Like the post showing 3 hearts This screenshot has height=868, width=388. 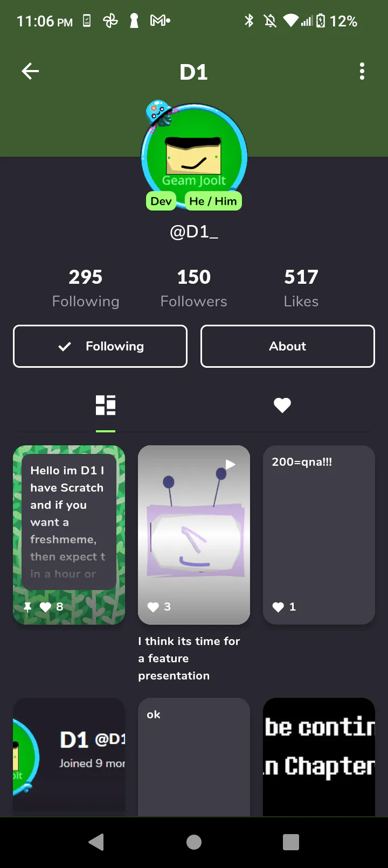tap(154, 607)
